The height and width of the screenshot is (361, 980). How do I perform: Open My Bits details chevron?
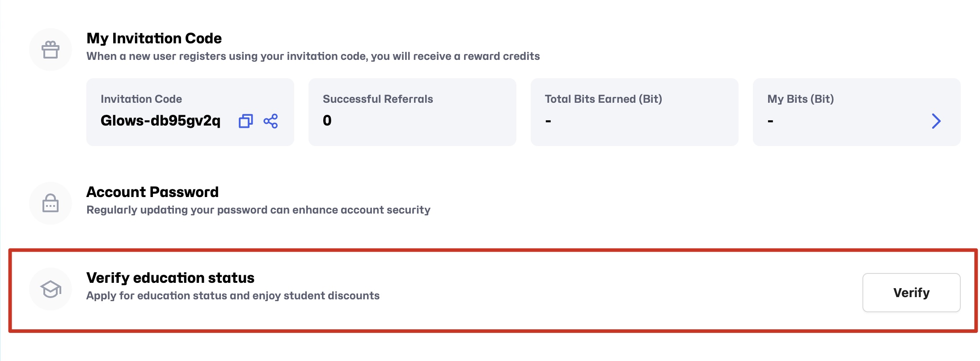click(x=936, y=121)
